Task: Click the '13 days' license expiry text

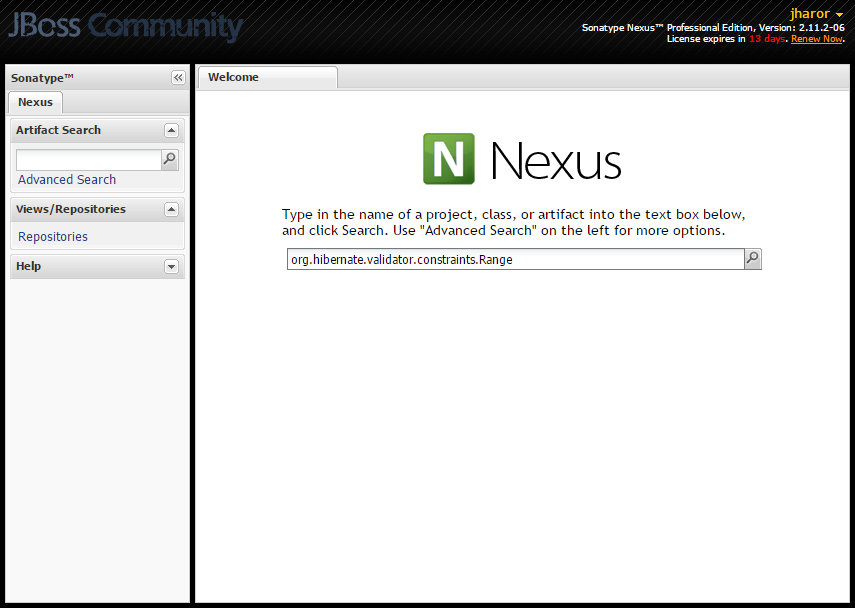Action: [x=767, y=39]
